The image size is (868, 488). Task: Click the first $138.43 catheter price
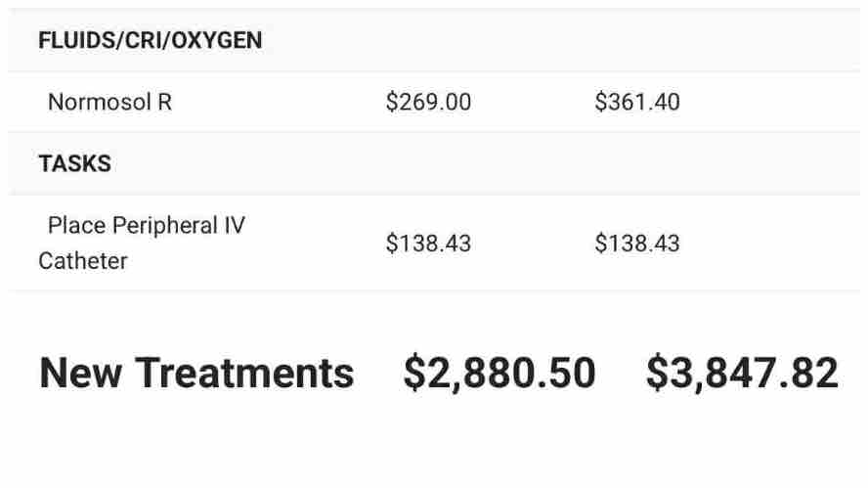coord(428,244)
